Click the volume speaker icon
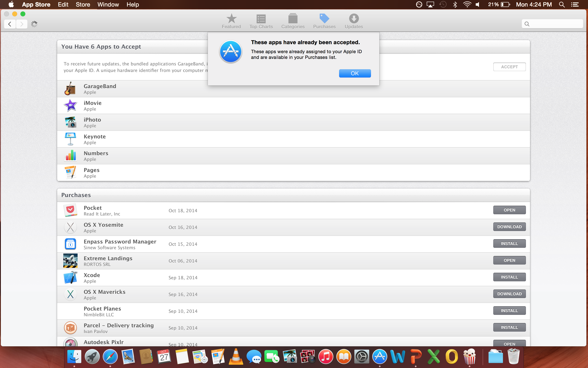This screenshot has width=588, height=368. coord(478,4)
